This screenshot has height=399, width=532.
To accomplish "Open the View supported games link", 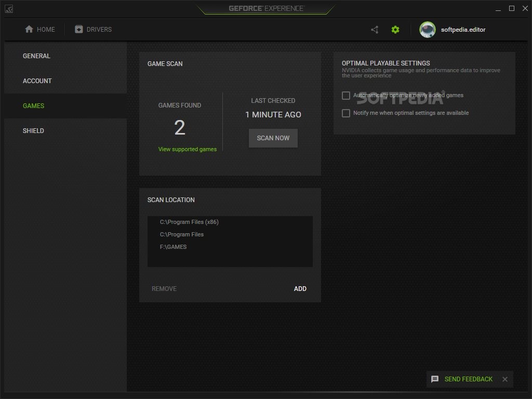I will (187, 149).
